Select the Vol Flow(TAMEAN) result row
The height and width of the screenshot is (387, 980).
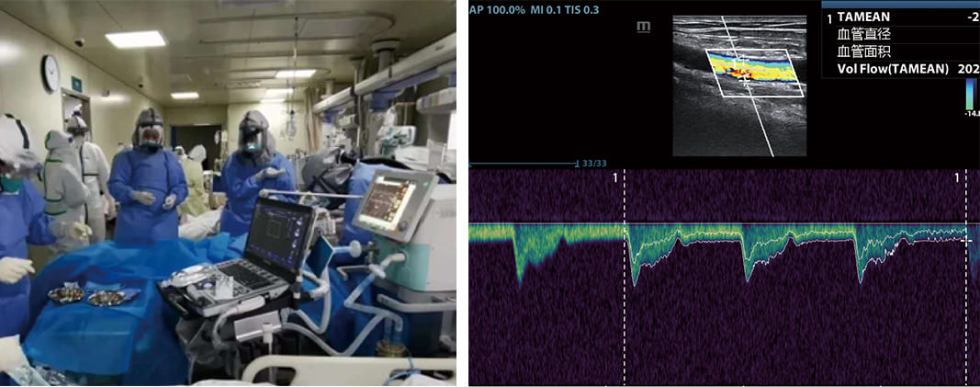pos(902,69)
